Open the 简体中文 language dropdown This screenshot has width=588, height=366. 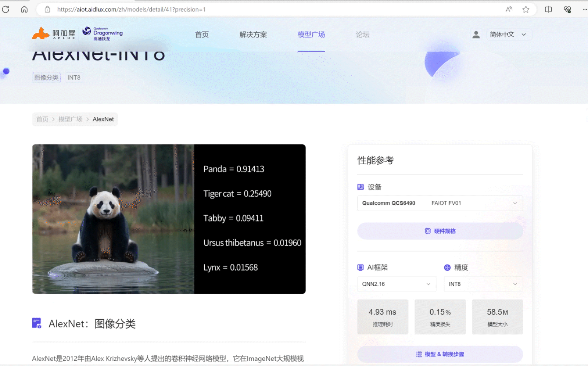coord(509,35)
